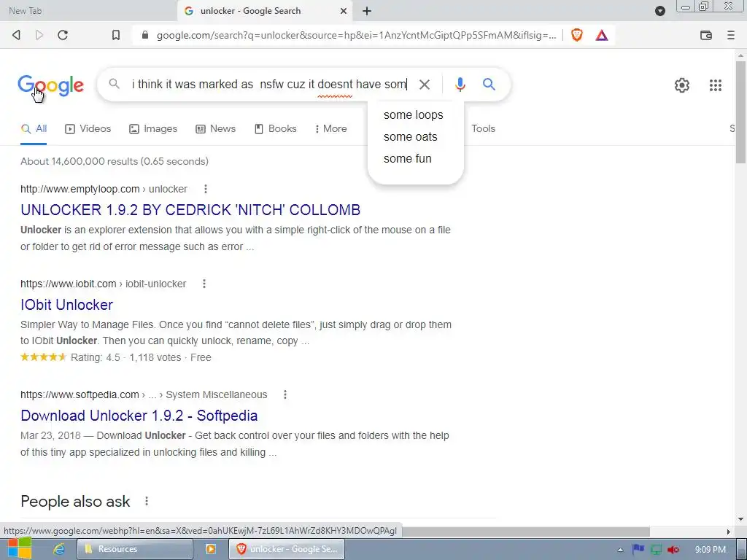
Task: Click the Action Center flag tray icon
Action: 638,550
